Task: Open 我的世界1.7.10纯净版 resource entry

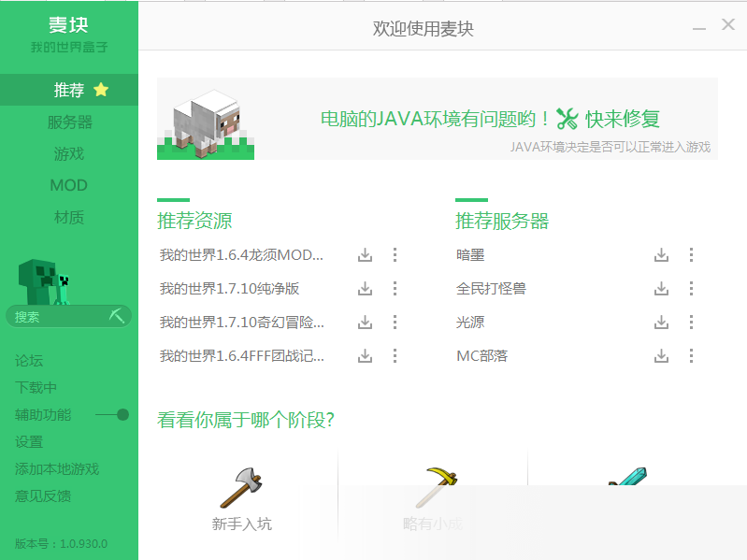Action: tap(230, 289)
